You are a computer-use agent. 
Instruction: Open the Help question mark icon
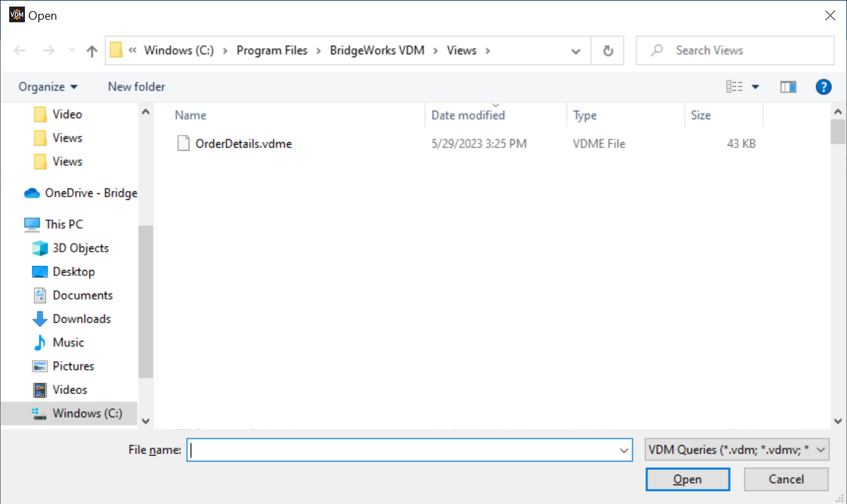tap(823, 86)
